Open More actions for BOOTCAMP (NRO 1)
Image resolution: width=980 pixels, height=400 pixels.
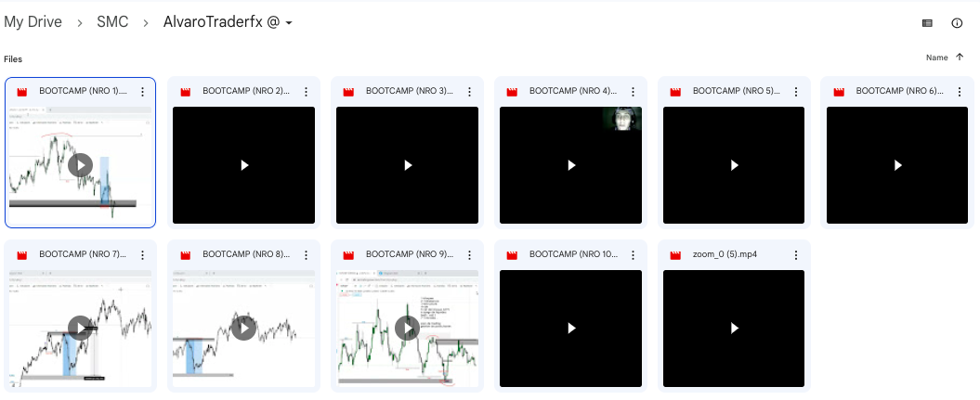tap(142, 92)
